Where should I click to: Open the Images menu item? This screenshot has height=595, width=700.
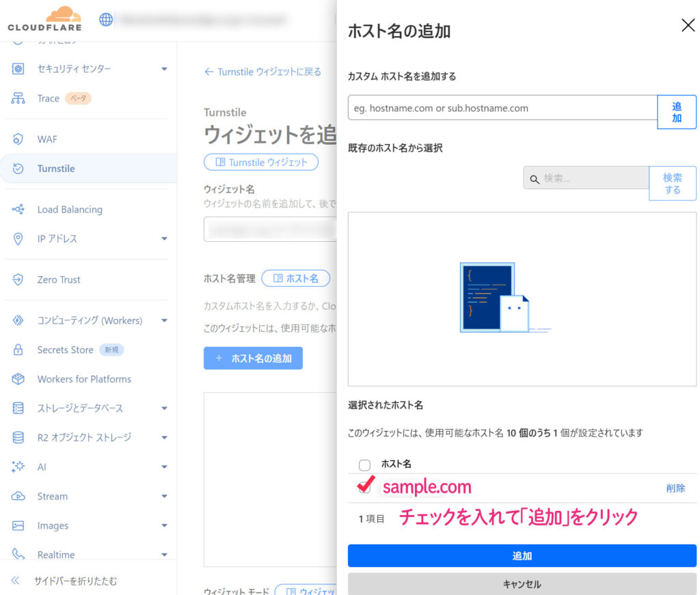click(53, 526)
